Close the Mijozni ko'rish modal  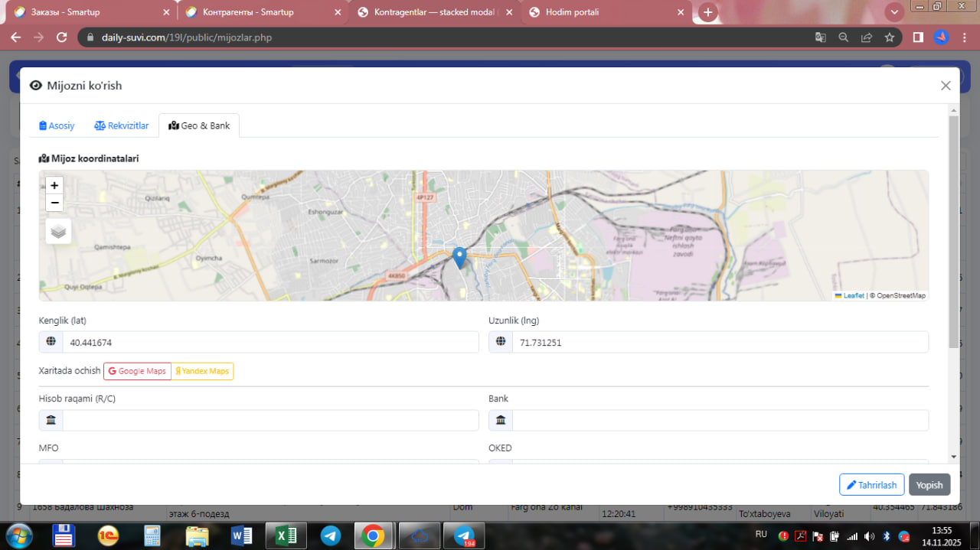click(x=946, y=86)
